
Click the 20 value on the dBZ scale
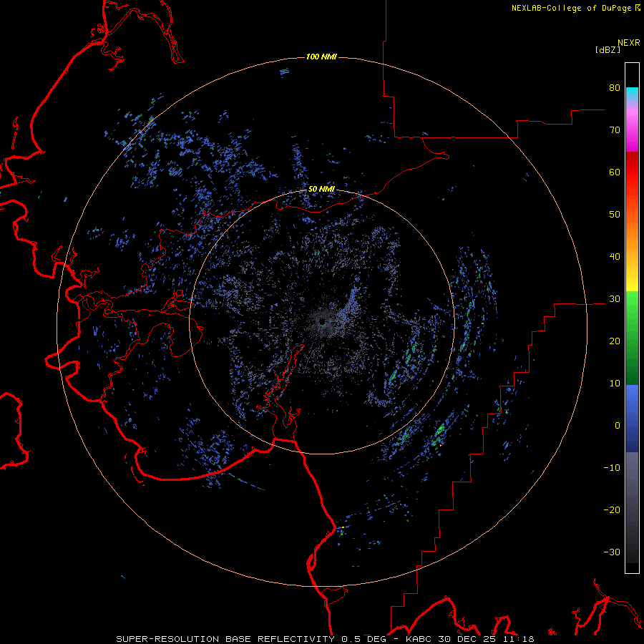click(615, 341)
